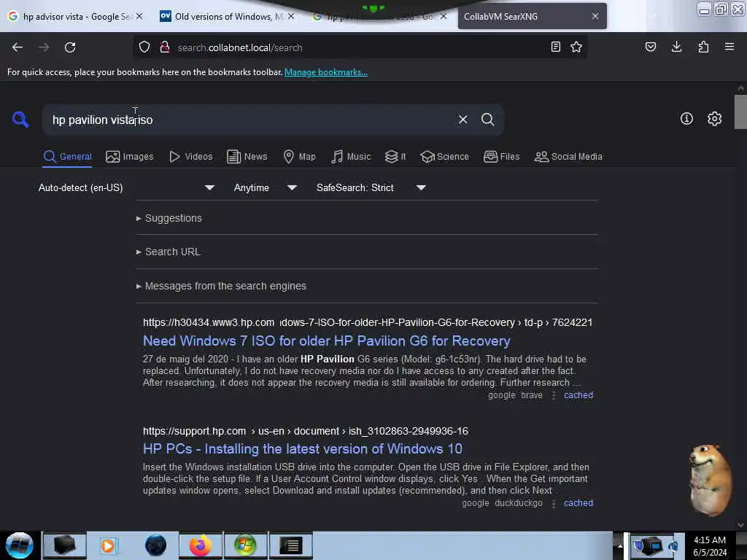The width and height of the screenshot is (747, 560).
Task: Open 'HP PCs - Installing the latest version' result
Action: (x=303, y=448)
